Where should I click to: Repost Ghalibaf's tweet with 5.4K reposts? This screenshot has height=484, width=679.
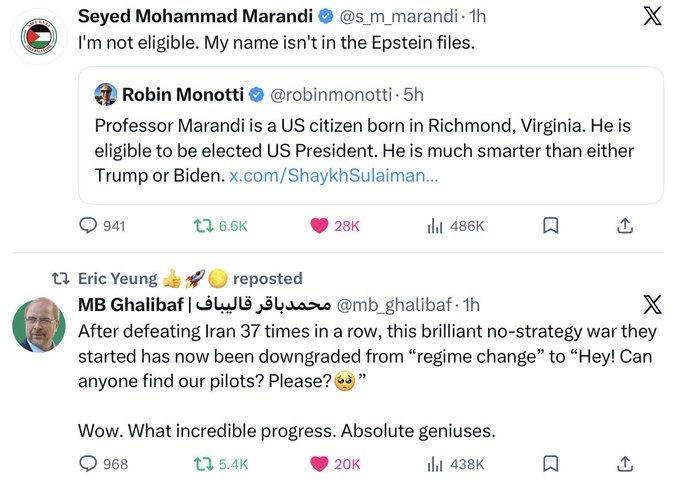201,463
